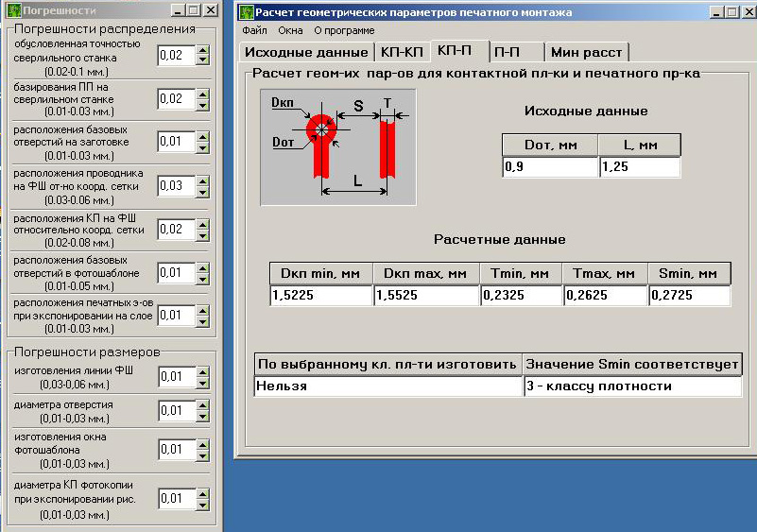Increase the расположения проводника на ФШ value
The height and width of the screenshot is (532, 757).
tap(202, 180)
